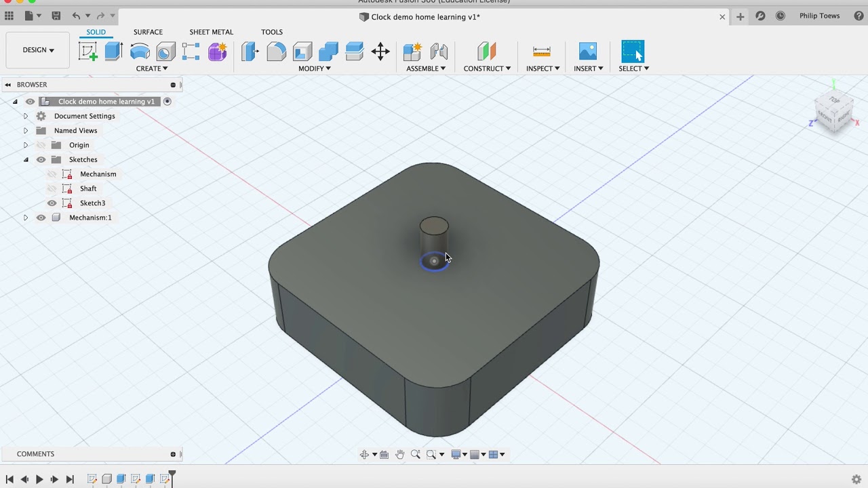The height and width of the screenshot is (488, 868).
Task: Open the Job Status clock icon
Action: pos(781,16)
